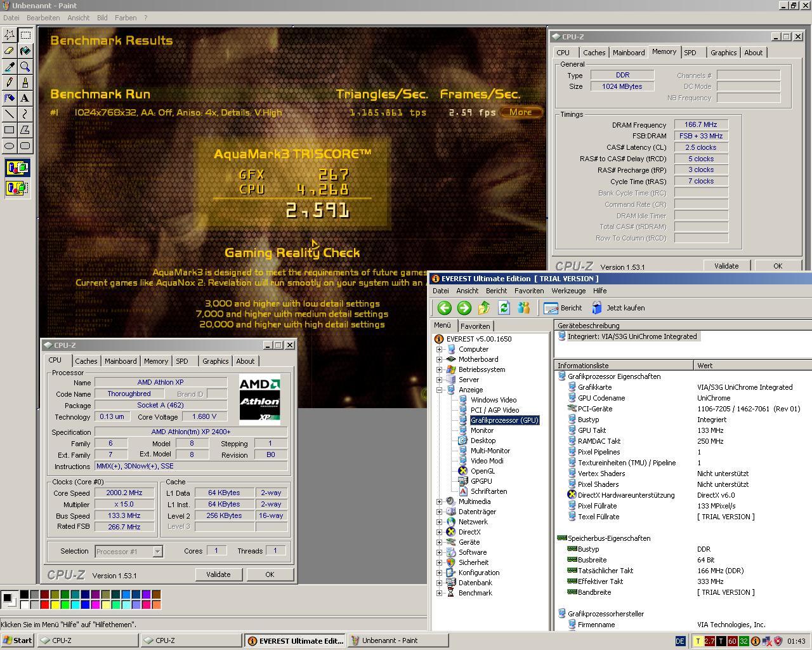
Task: Pick the bright yellow color swatch
Action: point(55,605)
